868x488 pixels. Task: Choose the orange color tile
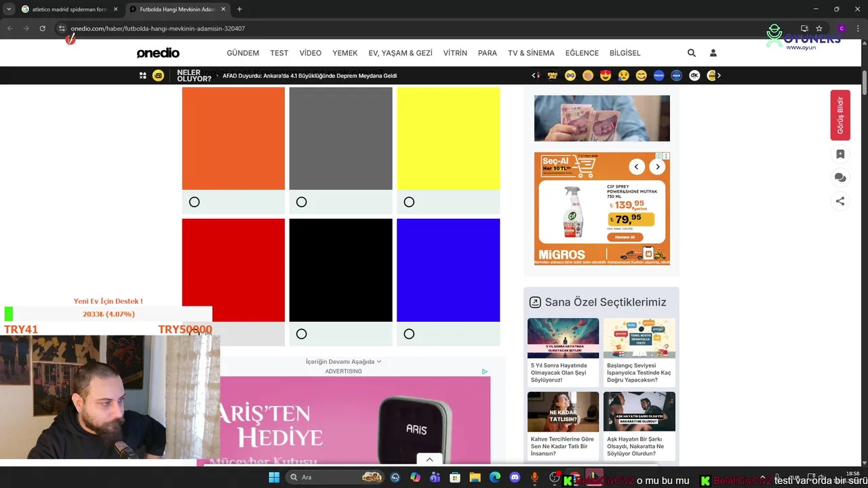[x=233, y=138]
